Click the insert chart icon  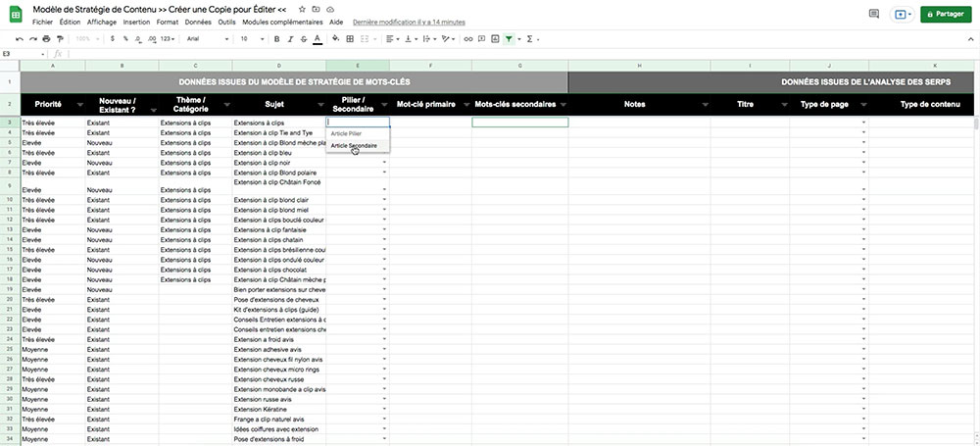(495, 39)
